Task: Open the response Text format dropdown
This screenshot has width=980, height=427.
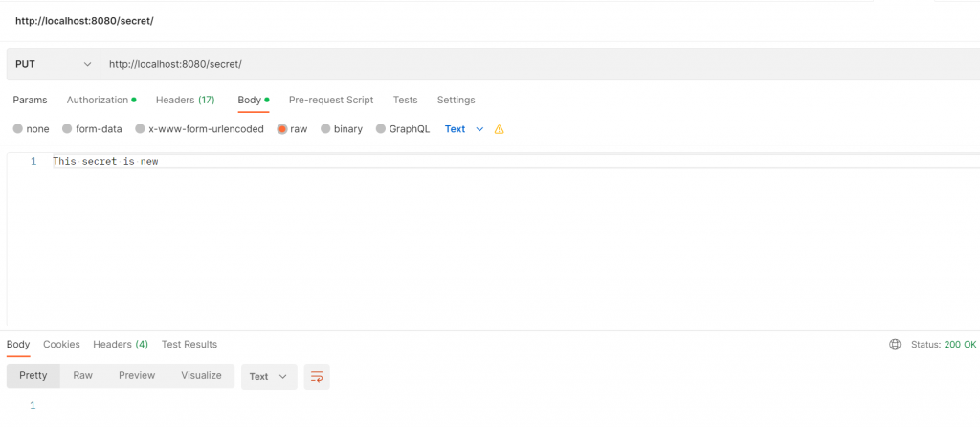Action: [x=269, y=376]
